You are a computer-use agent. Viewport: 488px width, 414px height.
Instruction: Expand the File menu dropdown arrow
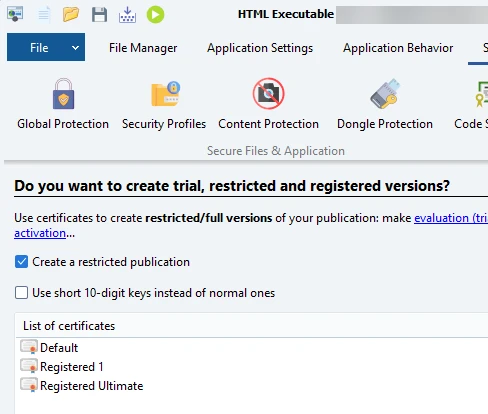point(76,48)
